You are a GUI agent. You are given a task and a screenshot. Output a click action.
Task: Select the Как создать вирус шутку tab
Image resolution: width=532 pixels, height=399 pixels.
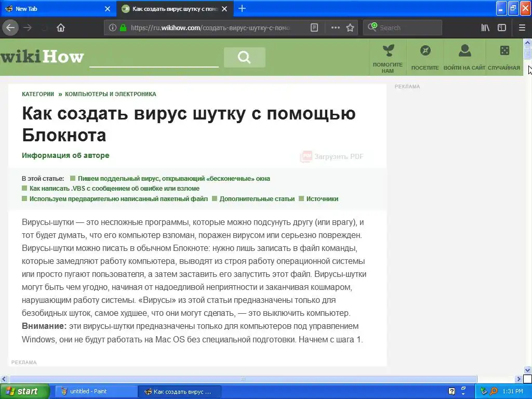175,9
